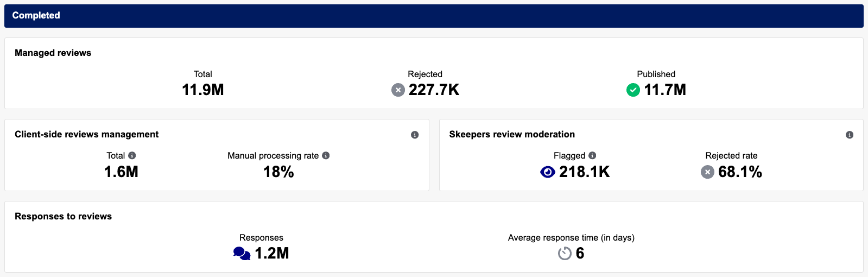
Task: Click the 18% manual processing rate value
Action: coord(278,172)
